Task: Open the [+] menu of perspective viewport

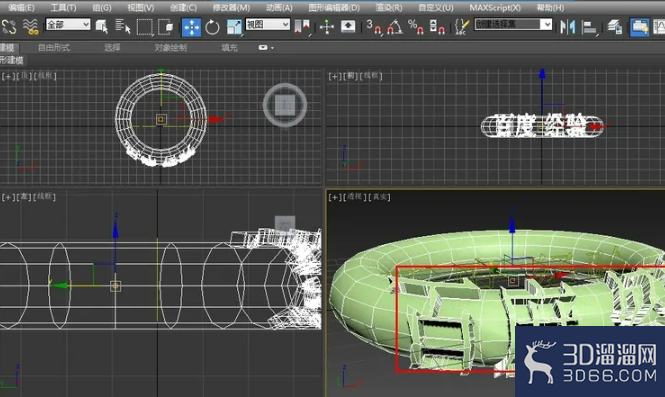Action: point(334,198)
